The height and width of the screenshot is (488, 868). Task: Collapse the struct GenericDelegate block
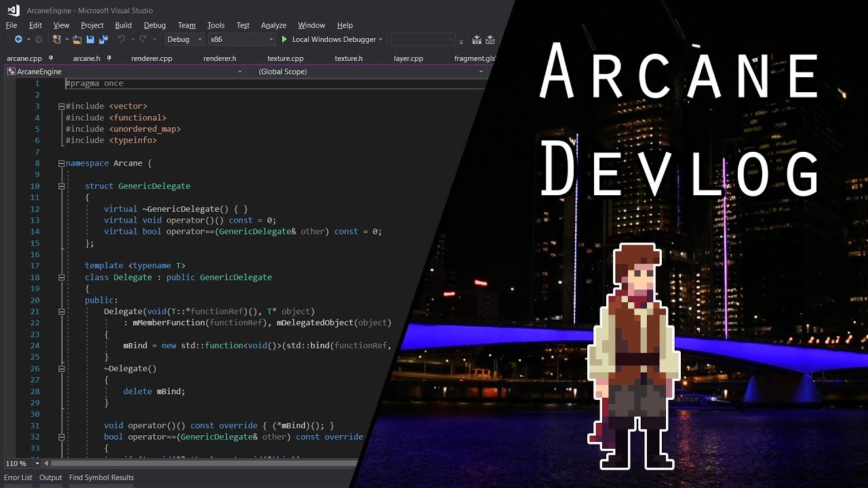(x=61, y=186)
